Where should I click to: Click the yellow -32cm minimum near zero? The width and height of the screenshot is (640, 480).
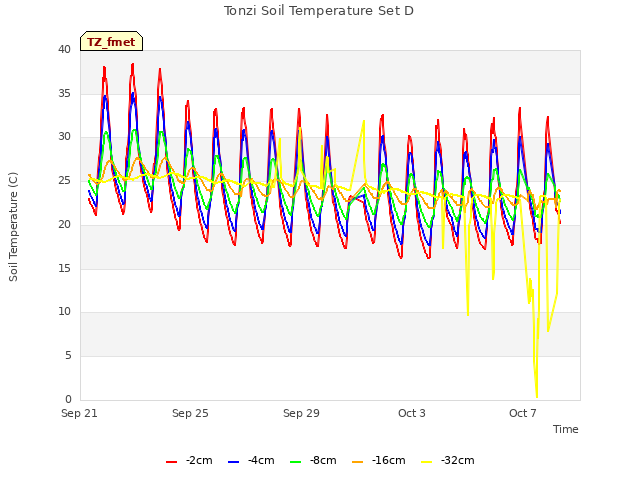coord(537,396)
